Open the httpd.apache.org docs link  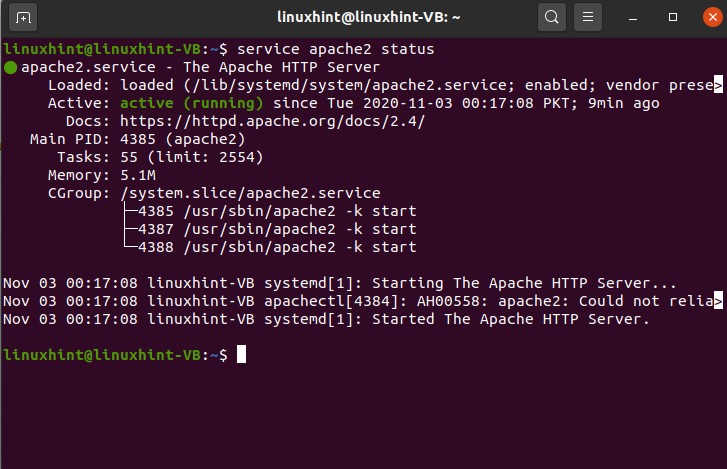pos(272,121)
